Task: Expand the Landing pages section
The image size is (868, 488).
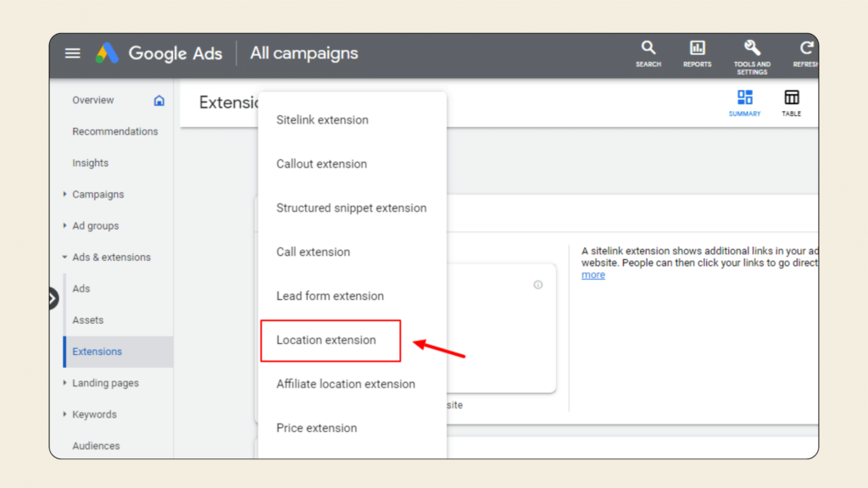Action: [x=64, y=383]
